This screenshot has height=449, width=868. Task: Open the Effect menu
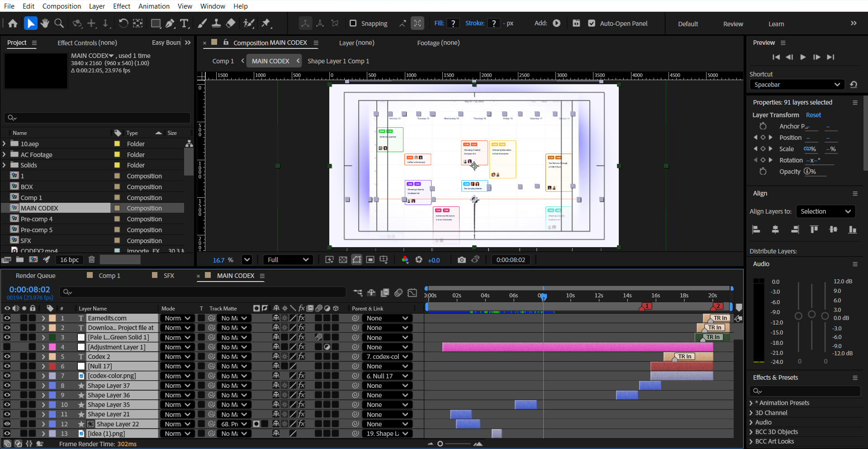122,6
